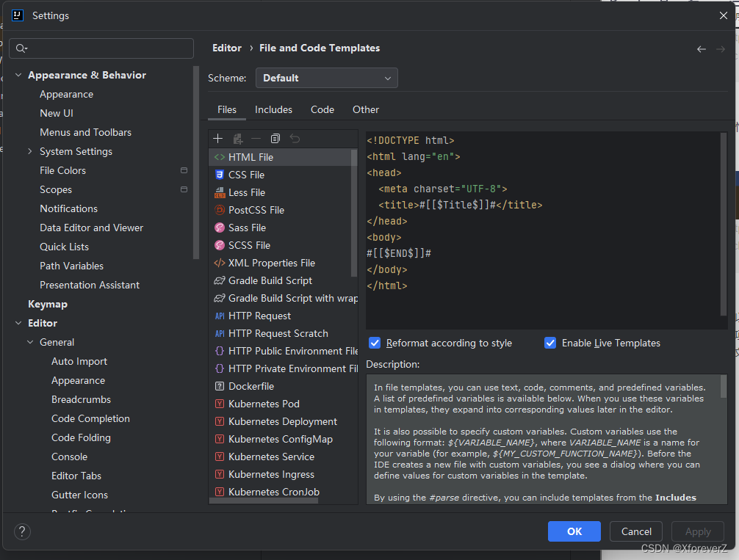Image resolution: width=739 pixels, height=560 pixels.
Task: Toggle Reformat according to style checkbox
Action: (375, 343)
